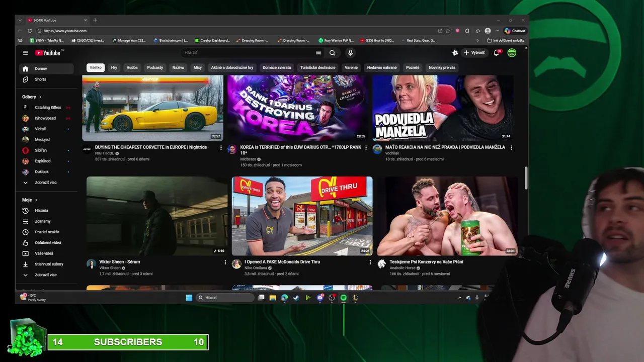Select the Varenie filter chip
Image resolution: width=644 pixels, height=362 pixels.
point(351,67)
